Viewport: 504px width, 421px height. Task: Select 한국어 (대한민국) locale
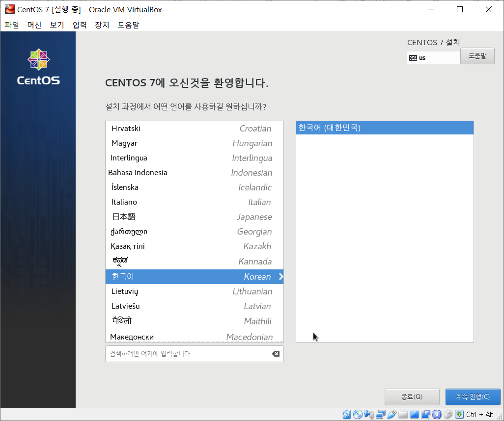pyautogui.click(x=385, y=128)
